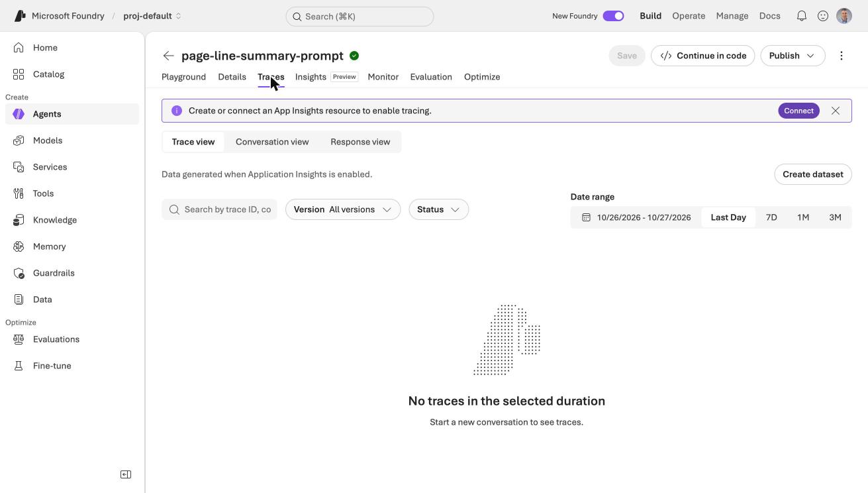
Task: Switch to the Details tab
Action: coord(232,77)
